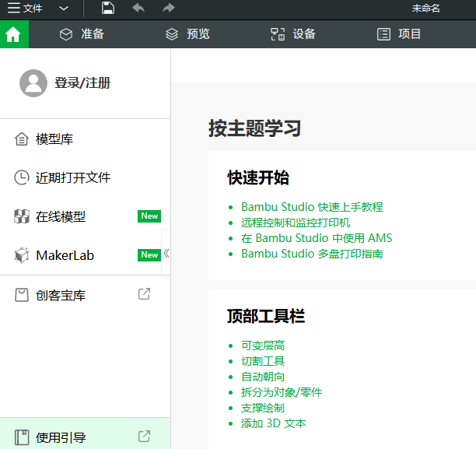This screenshot has height=449, width=476.
Task: Click the redo arrow icon
Action: (x=168, y=9)
